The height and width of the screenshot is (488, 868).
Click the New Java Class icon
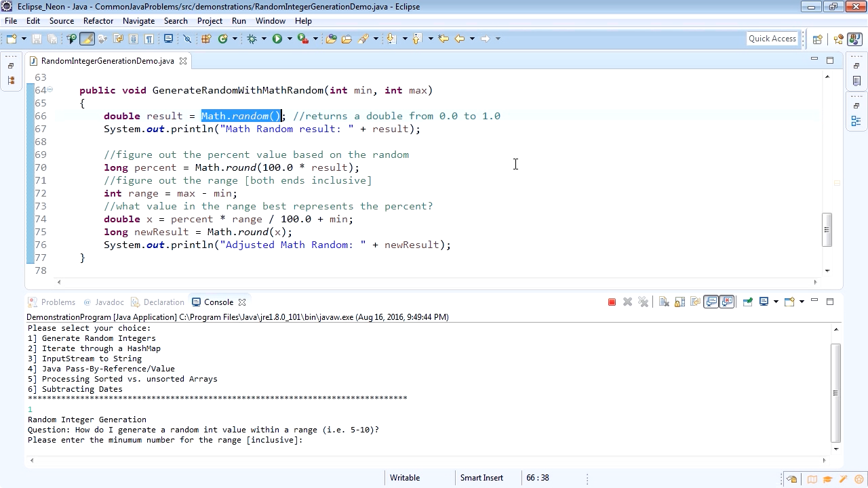coord(222,39)
